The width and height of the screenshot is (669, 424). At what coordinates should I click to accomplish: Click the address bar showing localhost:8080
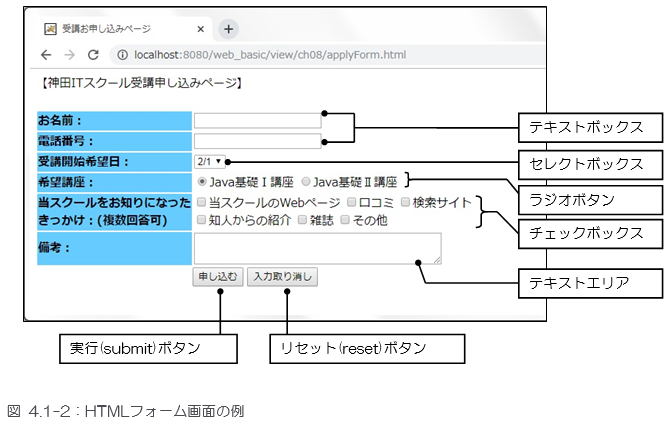pos(300,54)
